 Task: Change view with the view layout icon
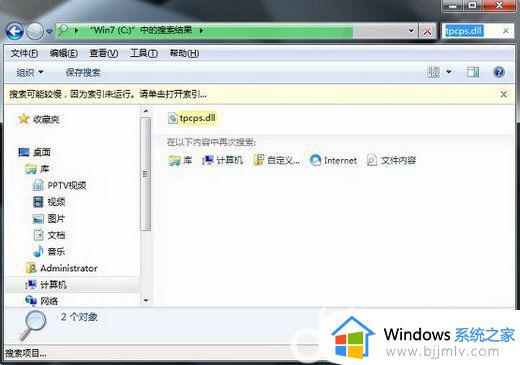pyautogui.click(x=433, y=72)
